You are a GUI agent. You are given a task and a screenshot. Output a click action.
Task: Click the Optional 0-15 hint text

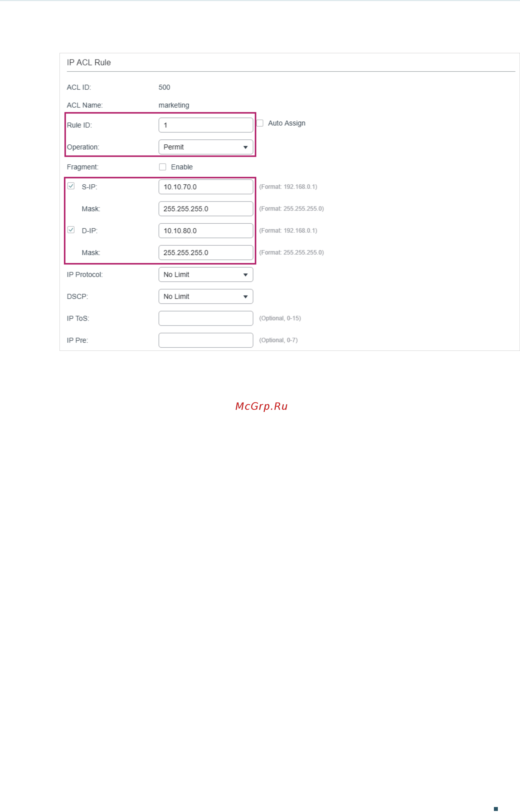280,318
